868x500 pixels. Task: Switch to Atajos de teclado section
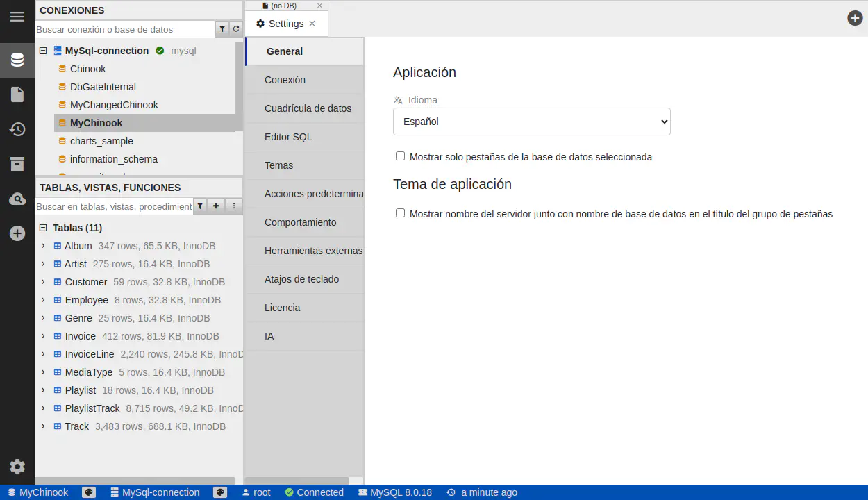pyautogui.click(x=301, y=279)
